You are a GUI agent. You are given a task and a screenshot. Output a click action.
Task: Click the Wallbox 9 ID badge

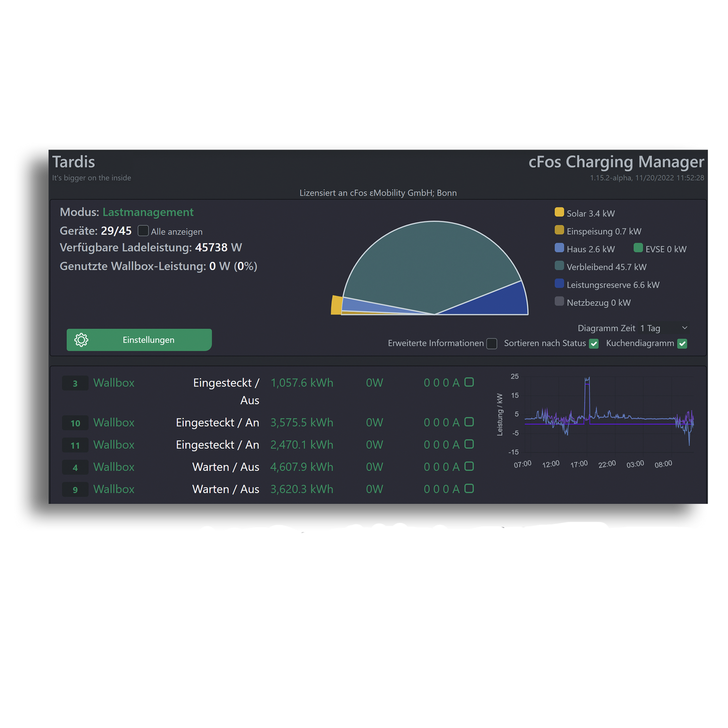[75, 489]
